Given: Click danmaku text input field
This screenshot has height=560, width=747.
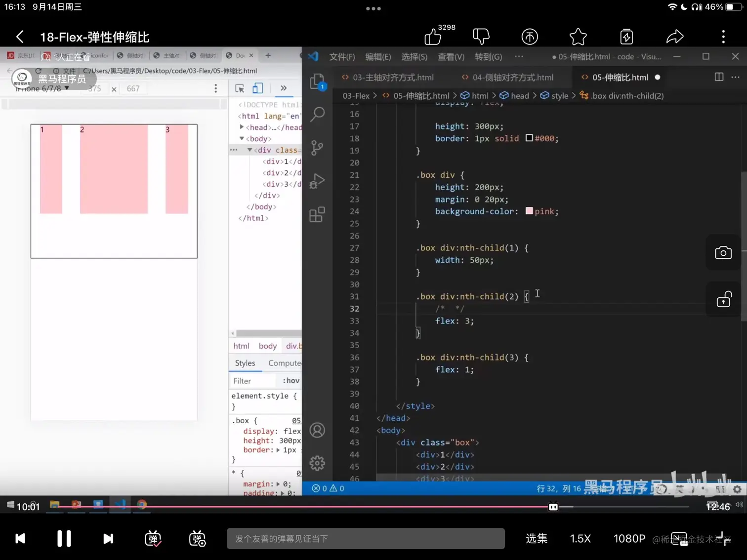Looking at the screenshot, I should (x=366, y=538).
